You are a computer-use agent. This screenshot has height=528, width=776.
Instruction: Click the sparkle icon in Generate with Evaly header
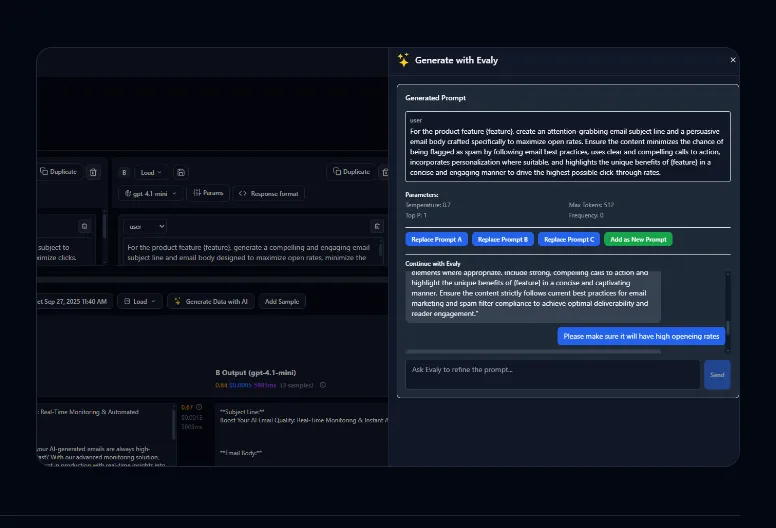pos(403,60)
